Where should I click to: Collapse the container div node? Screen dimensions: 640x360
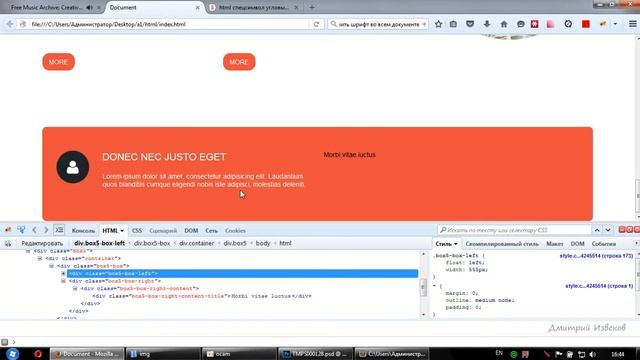click(x=40, y=258)
